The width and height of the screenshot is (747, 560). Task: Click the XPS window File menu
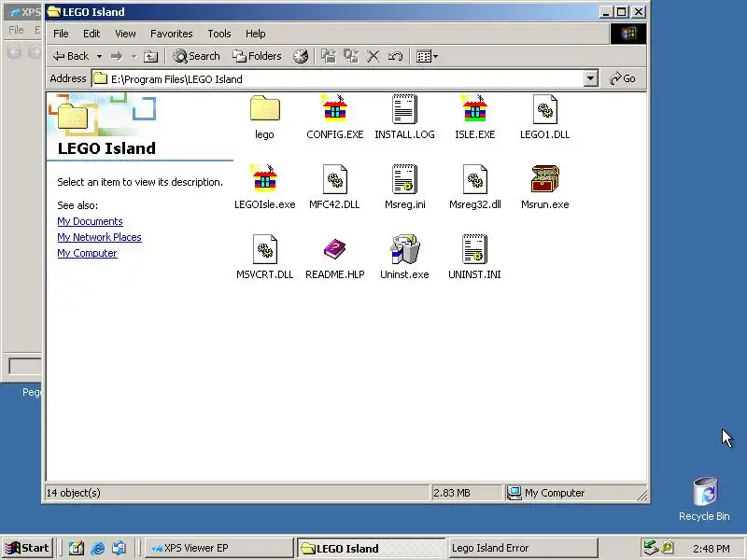click(x=16, y=30)
